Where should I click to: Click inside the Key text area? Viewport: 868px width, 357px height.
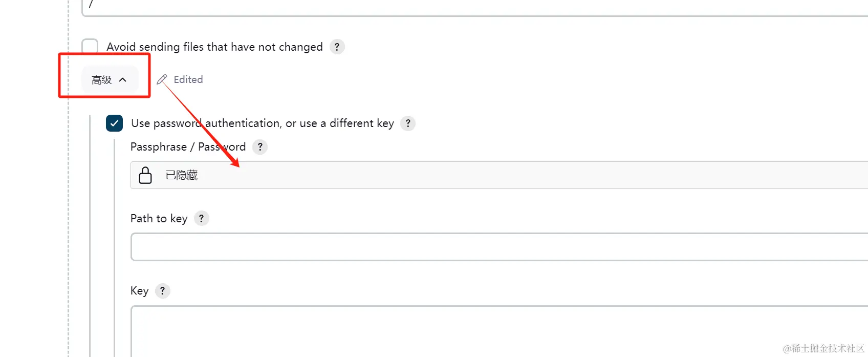[x=499, y=331]
